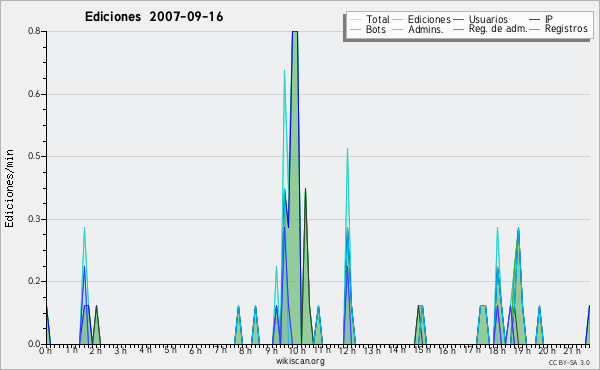Click the wikiscan.org label
Screen dimensions: 600x370
coord(300,361)
